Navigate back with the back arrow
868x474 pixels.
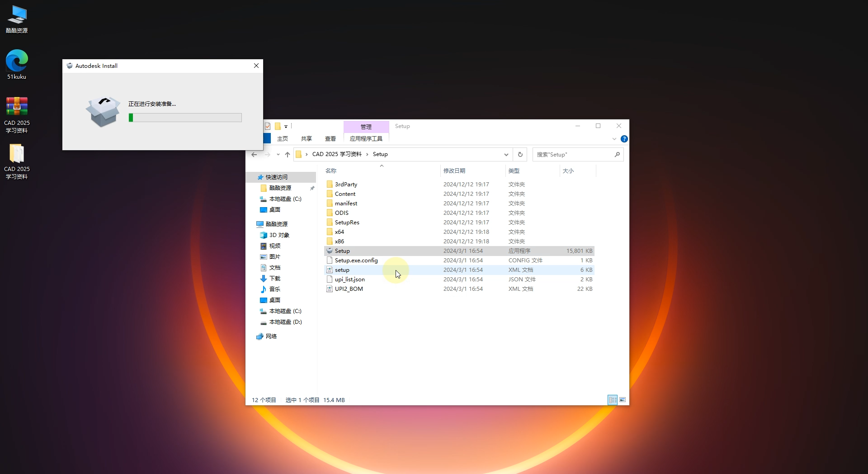point(254,155)
